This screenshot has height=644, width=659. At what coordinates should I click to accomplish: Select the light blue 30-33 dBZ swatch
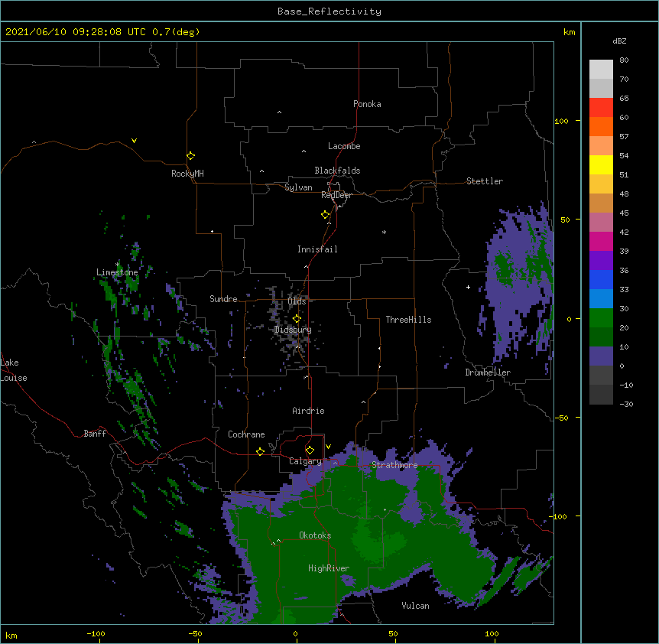(601, 298)
